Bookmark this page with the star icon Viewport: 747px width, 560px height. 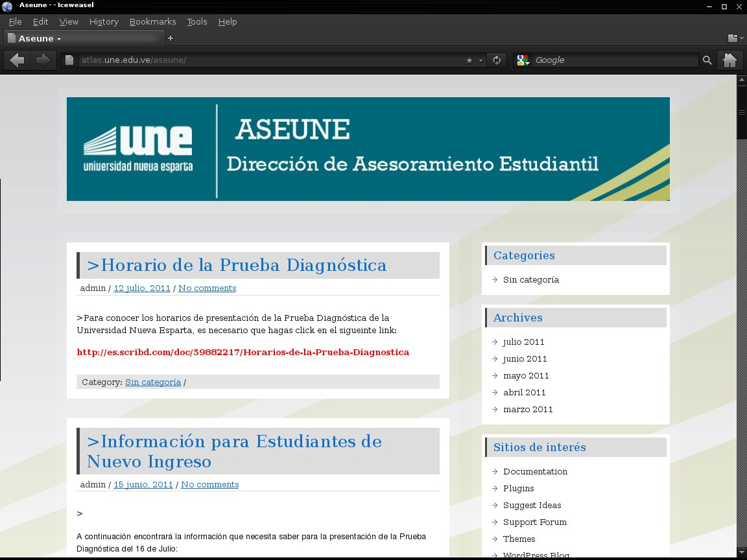coord(469,60)
